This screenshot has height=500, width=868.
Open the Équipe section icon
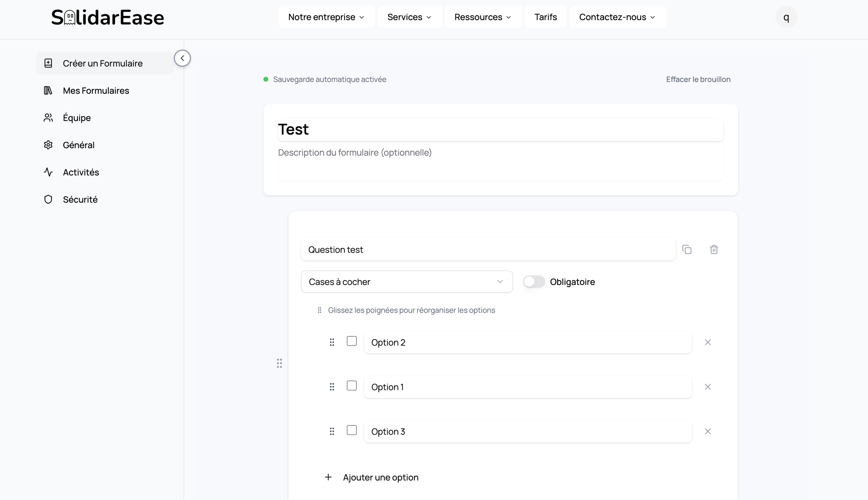(48, 118)
